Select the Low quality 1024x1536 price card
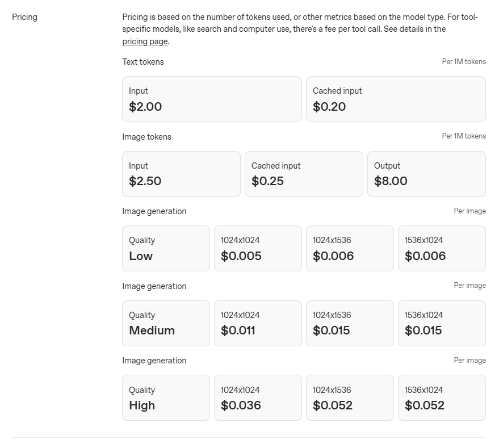This screenshot has width=499, height=448. [350, 248]
